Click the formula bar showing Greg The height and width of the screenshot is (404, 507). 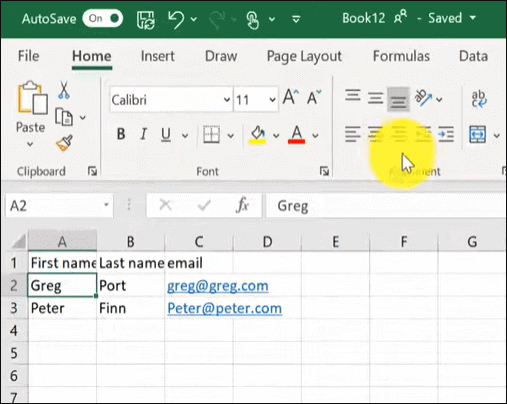[386, 206]
